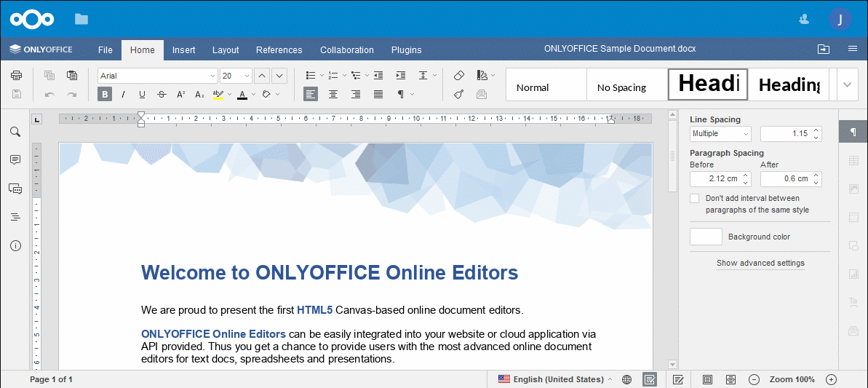
Task: Apply the 'No Spacing' style
Action: click(621, 87)
